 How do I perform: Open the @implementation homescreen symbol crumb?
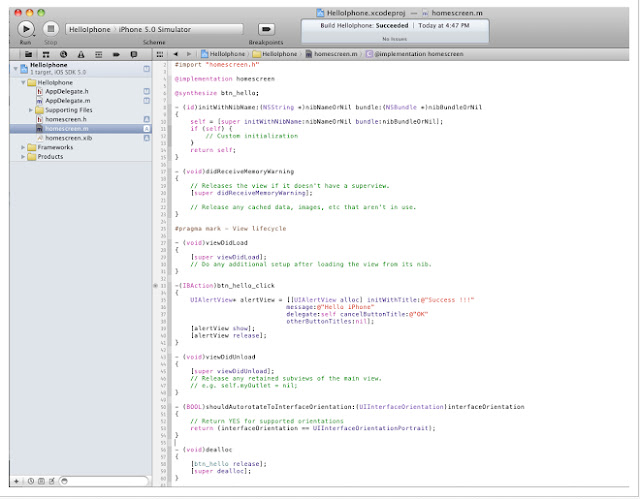coord(414,54)
